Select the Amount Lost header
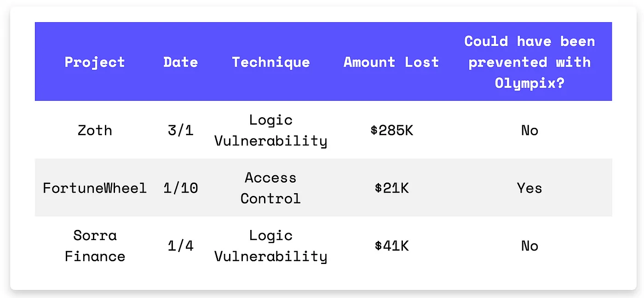The height and width of the screenshot is (298, 644). tap(391, 62)
